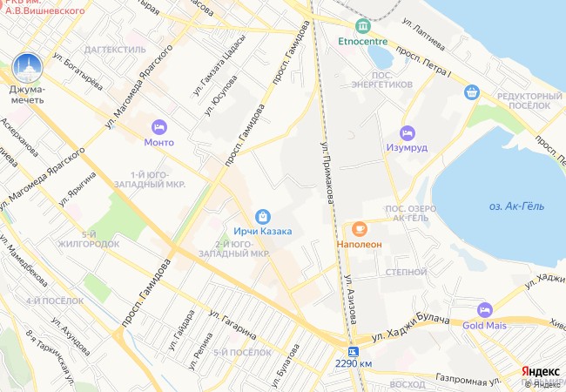
Task: Open the Изумруд hotel bed icon
Action: [x=408, y=133]
